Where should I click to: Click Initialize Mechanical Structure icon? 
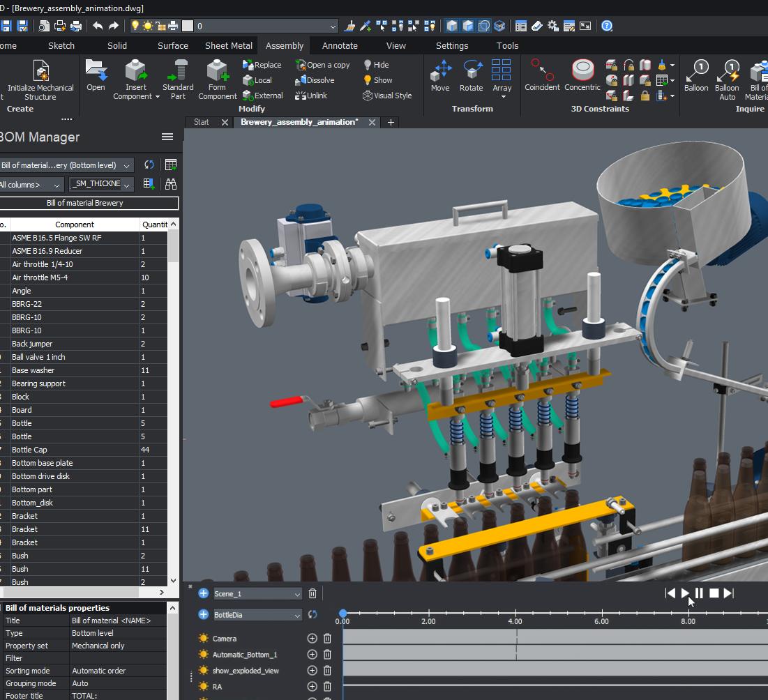[40, 72]
